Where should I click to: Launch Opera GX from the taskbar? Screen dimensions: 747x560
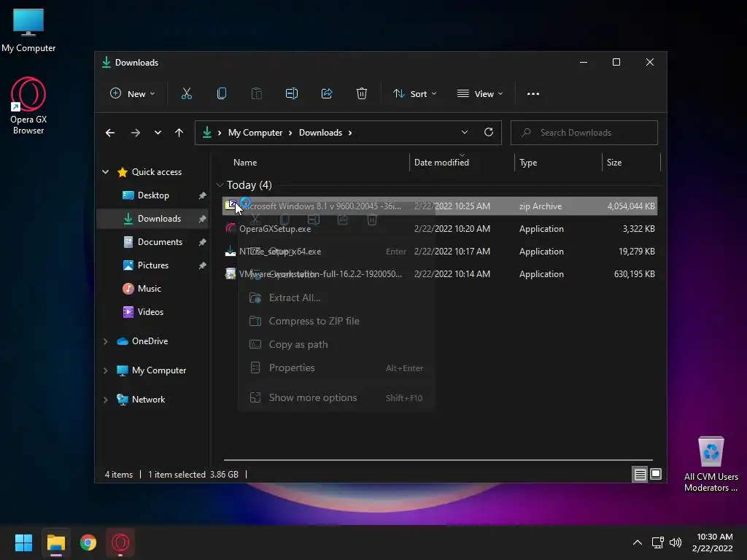(120, 542)
